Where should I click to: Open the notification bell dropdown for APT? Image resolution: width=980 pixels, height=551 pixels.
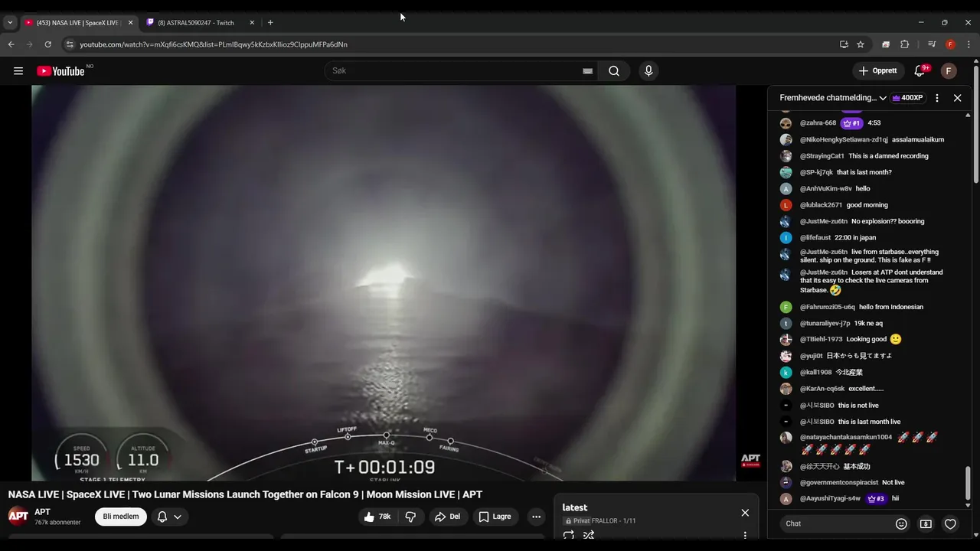[169, 517]
